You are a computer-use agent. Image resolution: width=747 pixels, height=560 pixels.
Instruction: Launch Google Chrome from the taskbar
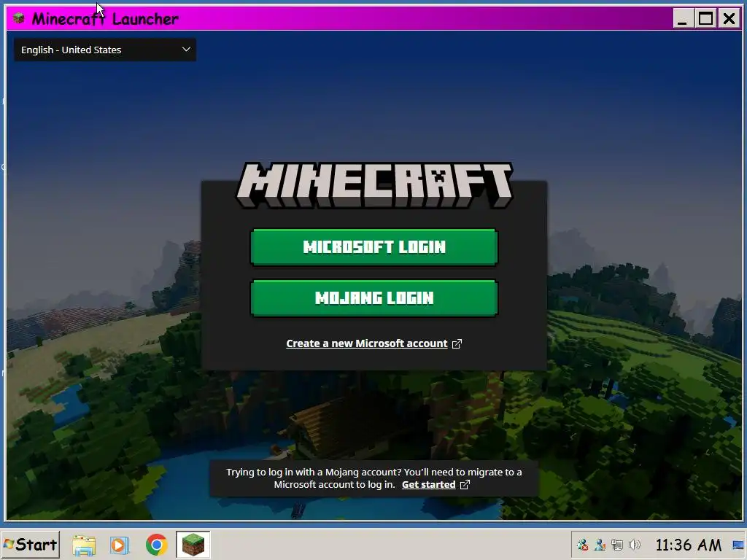click(156, 545)
